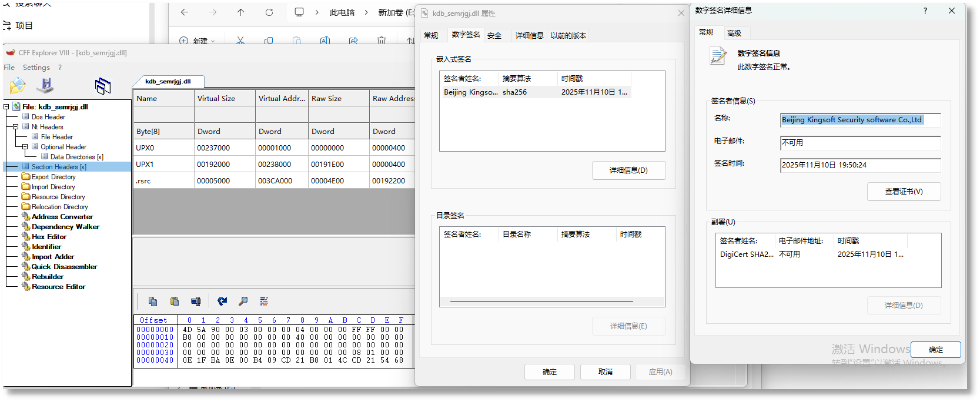This screenshot has height=402, width=980.
Task: Collapse the Nt Headers tree node
Action: (16, 127)
